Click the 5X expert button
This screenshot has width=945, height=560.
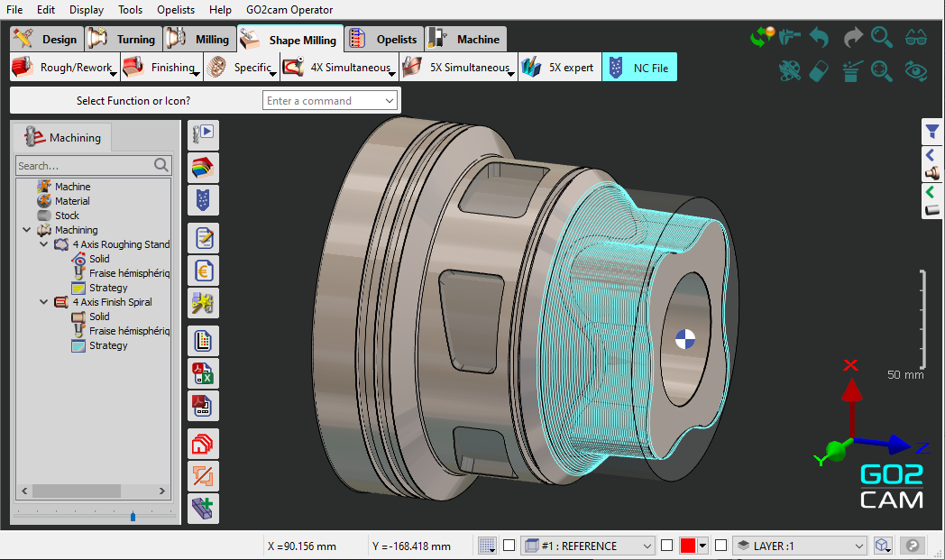pyautogui.click(x=559, y=68)
